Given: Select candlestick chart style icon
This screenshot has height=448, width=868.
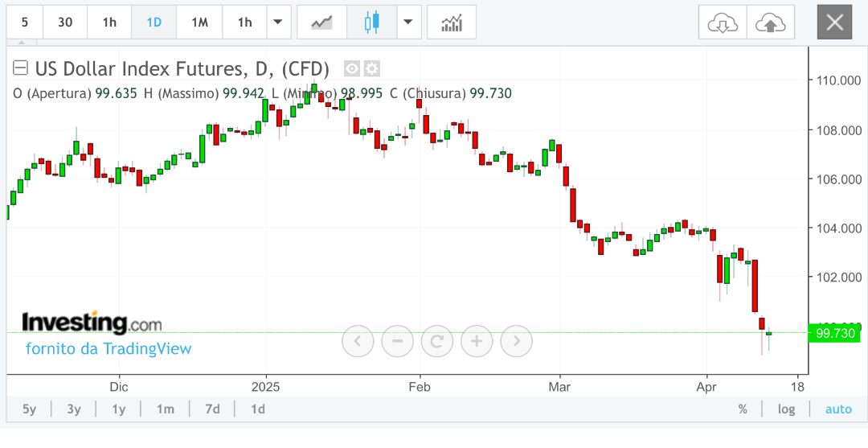Looking at the screenshot, I should pos(372,23).
